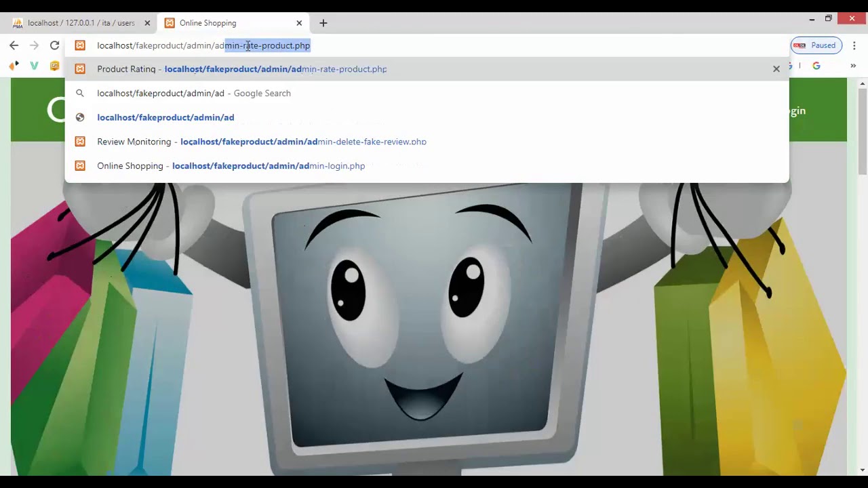868x488 pixels.
Task: Select the localhost/fakeproduct/admin/ad URL suggestion
Action: click(427, 117)
